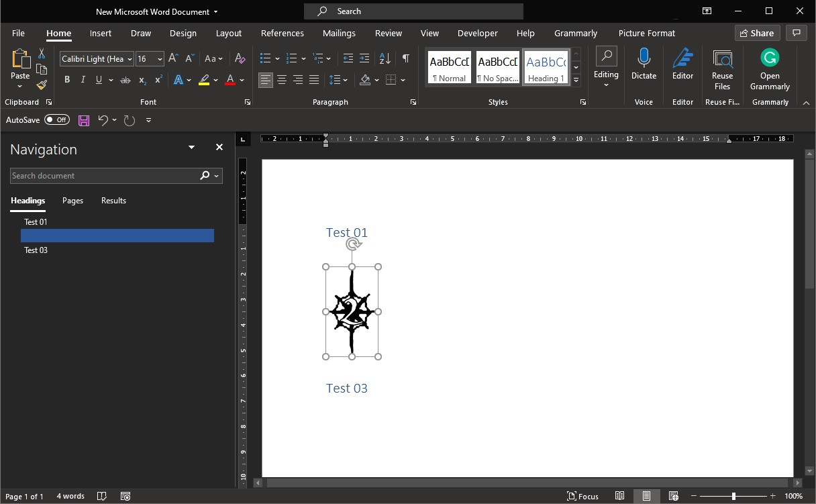
Task: Apply superscript formatting
Action: (x=158, y=80)
